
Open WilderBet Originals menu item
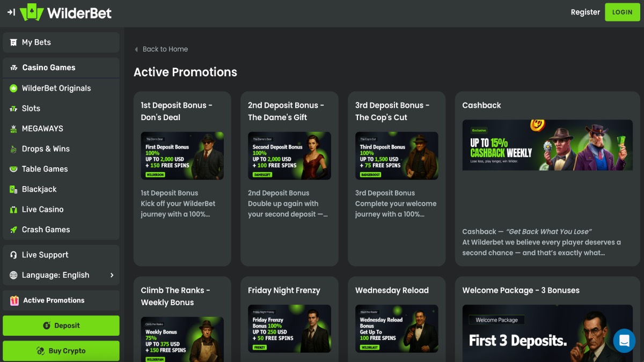[x=56, y=88]
